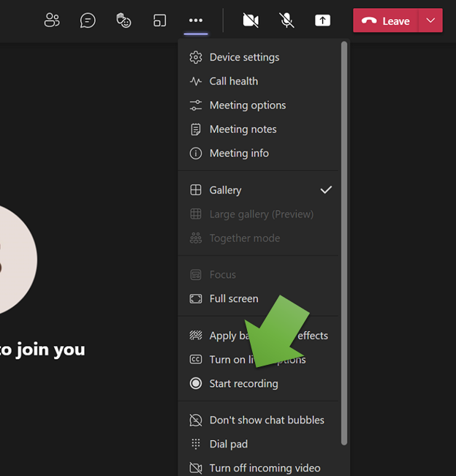Click the CC captions icon
This screenshot has height=476, width=456.
coord(196,360)
